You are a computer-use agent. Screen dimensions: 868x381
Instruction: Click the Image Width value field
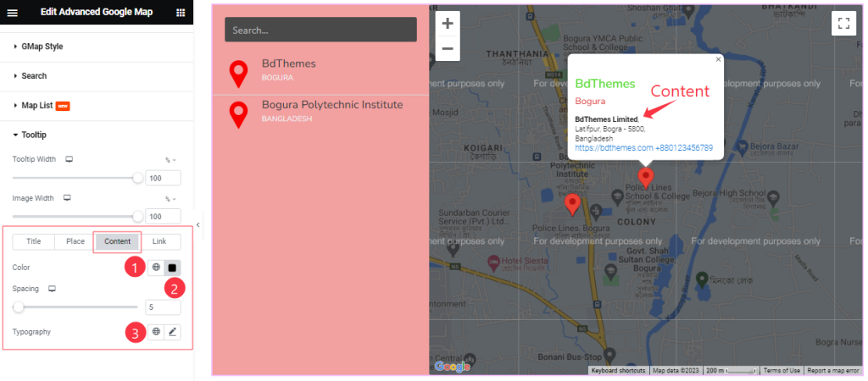(163, 217)
